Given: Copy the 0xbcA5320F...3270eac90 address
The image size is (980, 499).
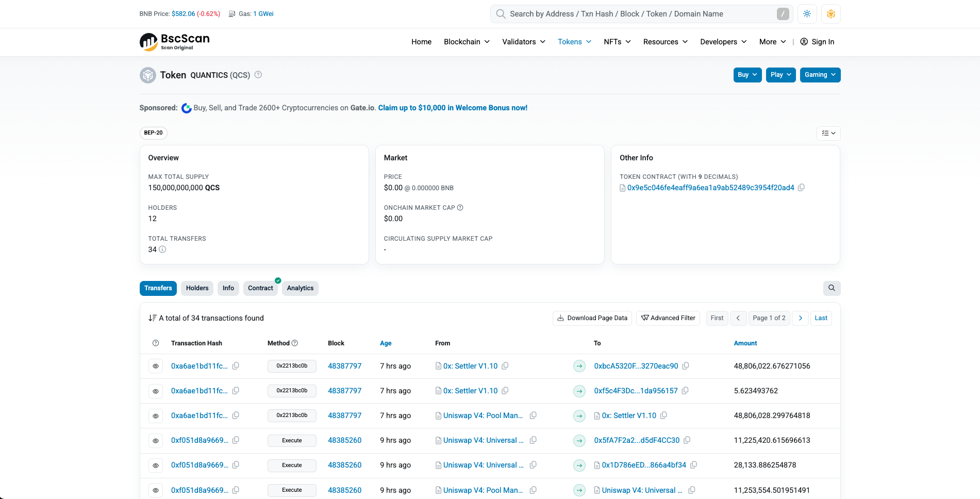Looking at the screenshot, I should (x=686, y=366).
